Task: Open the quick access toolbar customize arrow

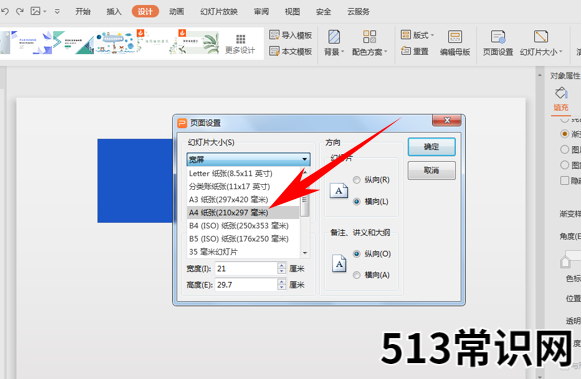Action: click(57, 12)
